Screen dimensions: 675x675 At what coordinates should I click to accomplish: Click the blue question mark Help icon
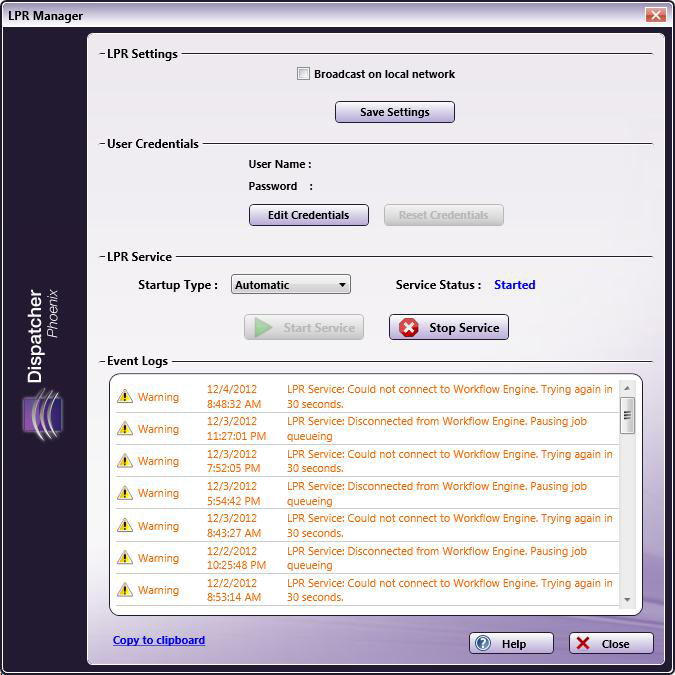click(483, 644)
